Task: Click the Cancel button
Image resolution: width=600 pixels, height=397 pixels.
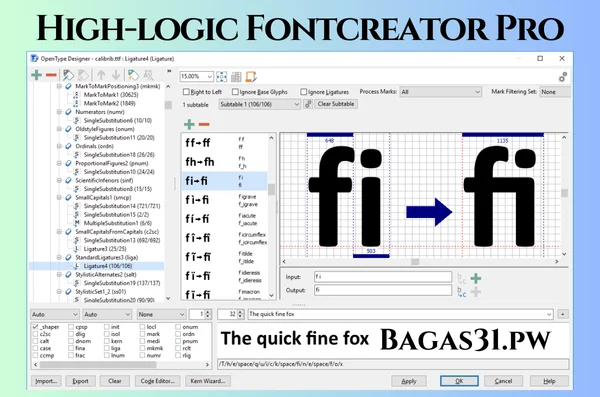Action: pyautogui.click(x=503, y=381)
